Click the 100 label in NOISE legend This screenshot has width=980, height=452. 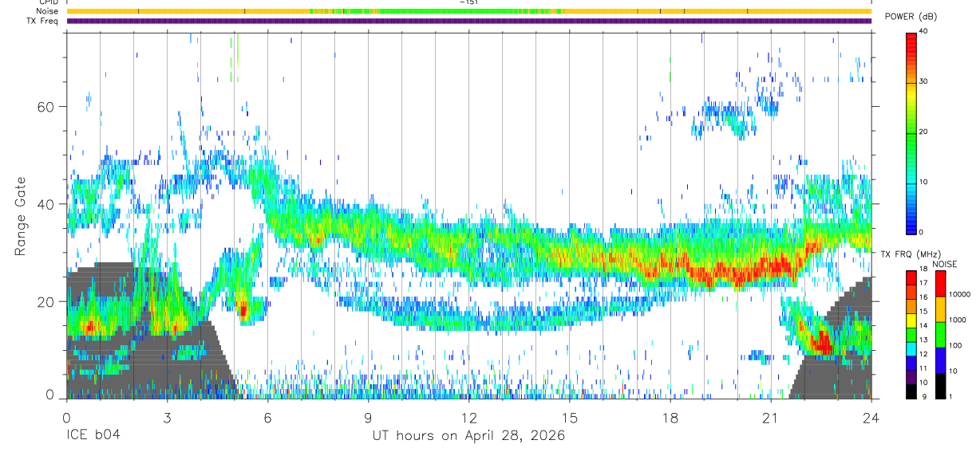(955, 346)
